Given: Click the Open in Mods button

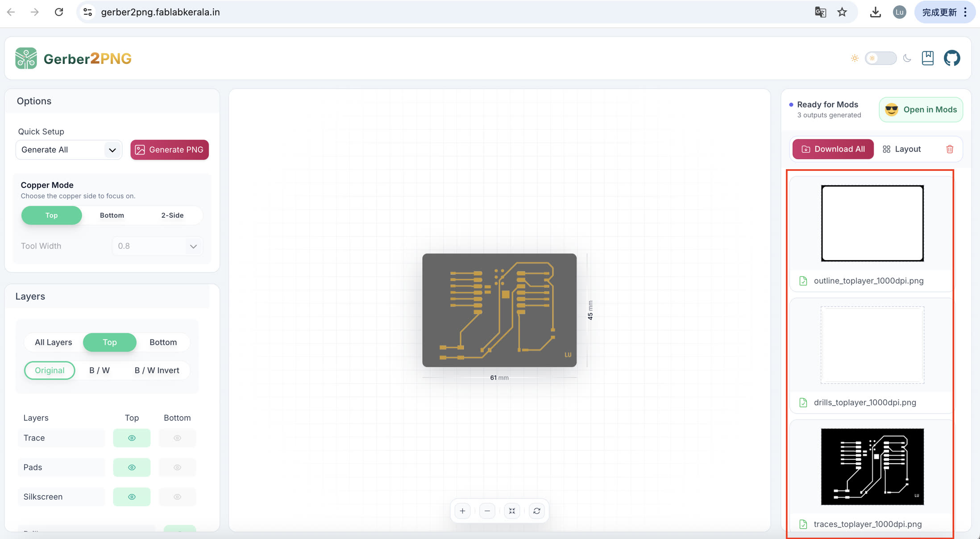Looking at the screenshot, I should pyautogui.click(x=921, y=109).
